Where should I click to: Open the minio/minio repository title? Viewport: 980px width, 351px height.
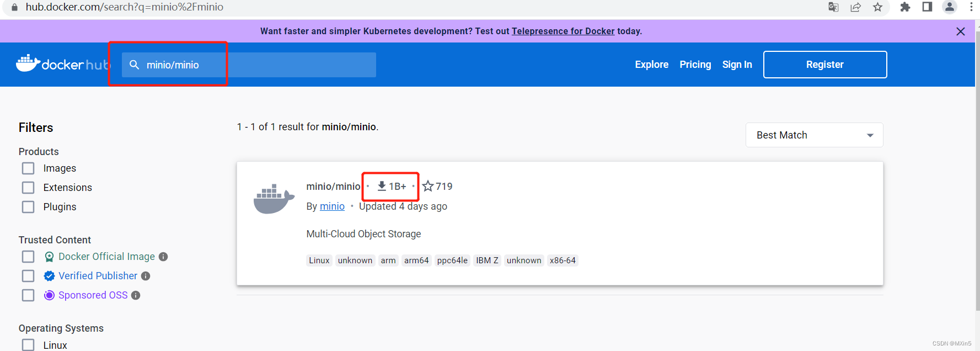[333, 187]
